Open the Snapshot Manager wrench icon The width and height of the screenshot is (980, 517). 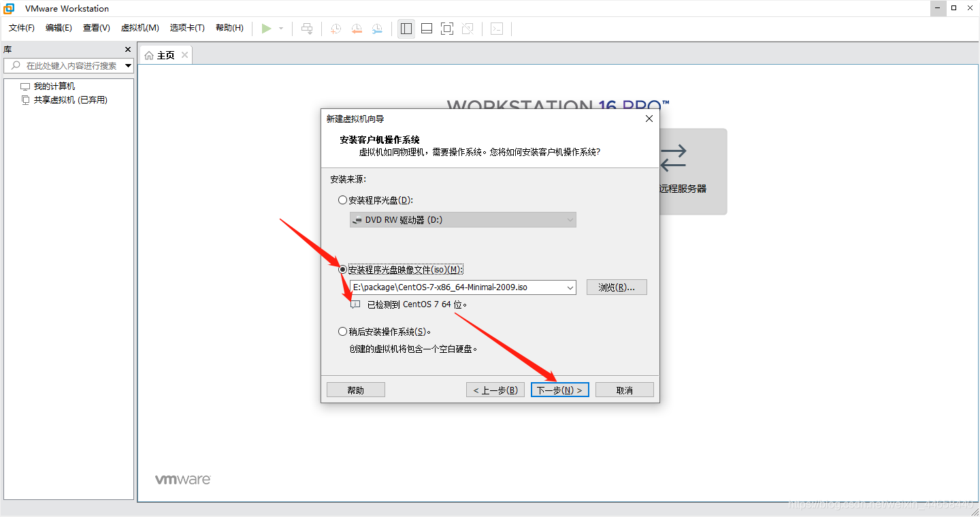(377, 29)
